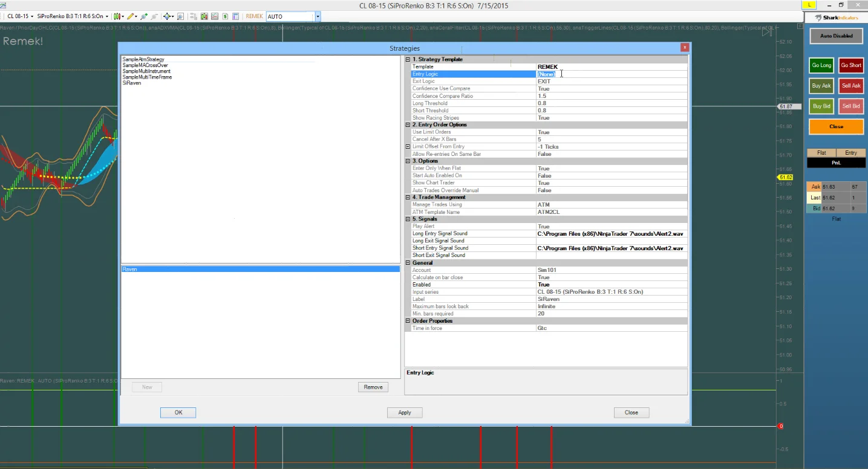Click the Sell Ask button

tap(851, 86)
